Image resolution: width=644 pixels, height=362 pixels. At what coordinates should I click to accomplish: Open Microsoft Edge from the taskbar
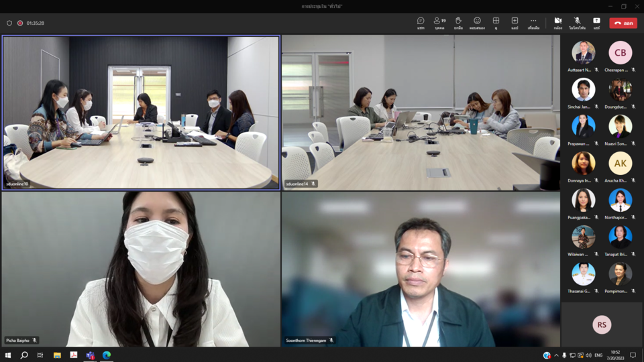[107, 355]
